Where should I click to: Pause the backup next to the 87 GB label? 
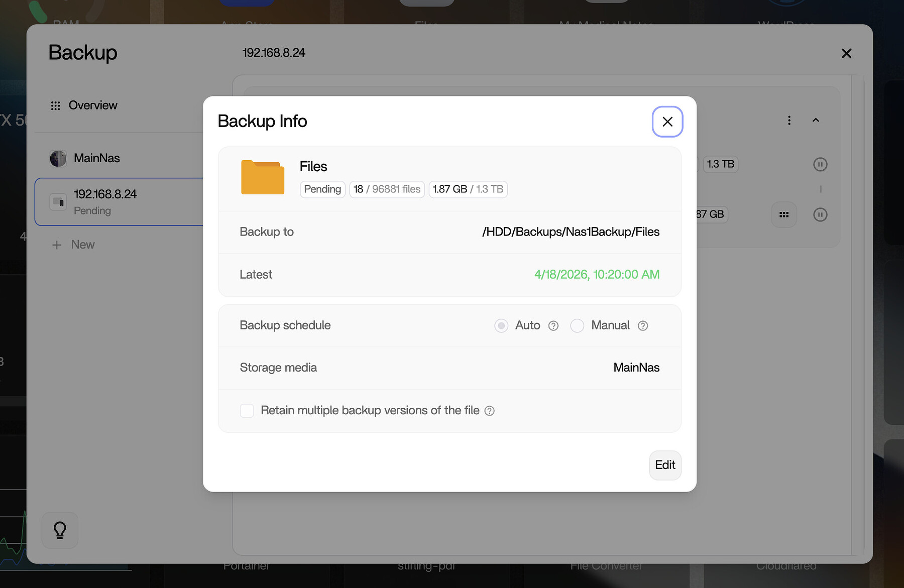[821, 215]
